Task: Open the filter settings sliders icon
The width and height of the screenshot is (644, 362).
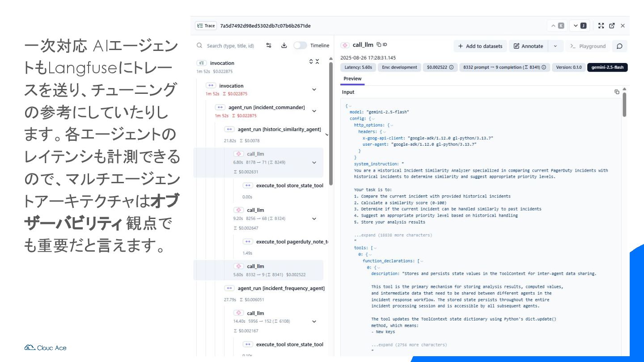Action: point(269,46)
